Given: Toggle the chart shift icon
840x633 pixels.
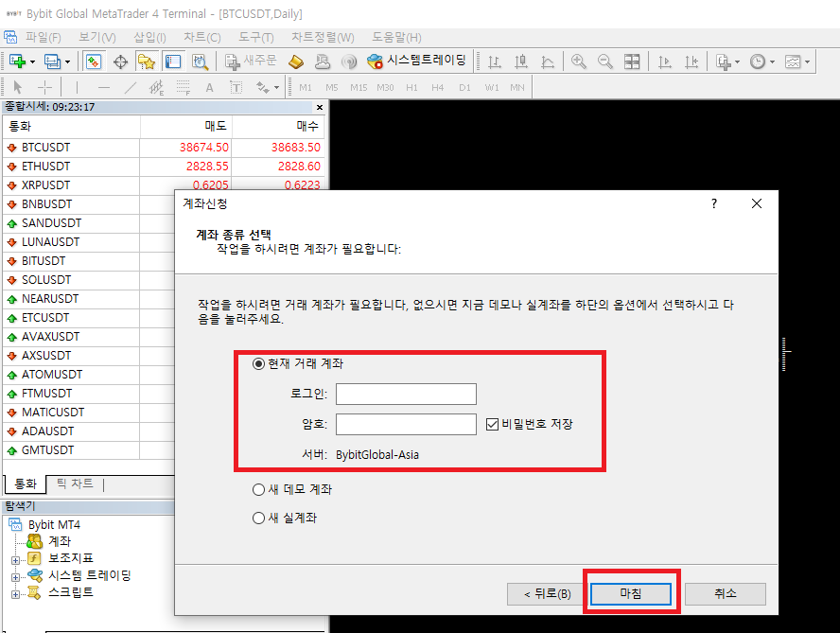Looking at the screenshot, I should coord(691,62).
